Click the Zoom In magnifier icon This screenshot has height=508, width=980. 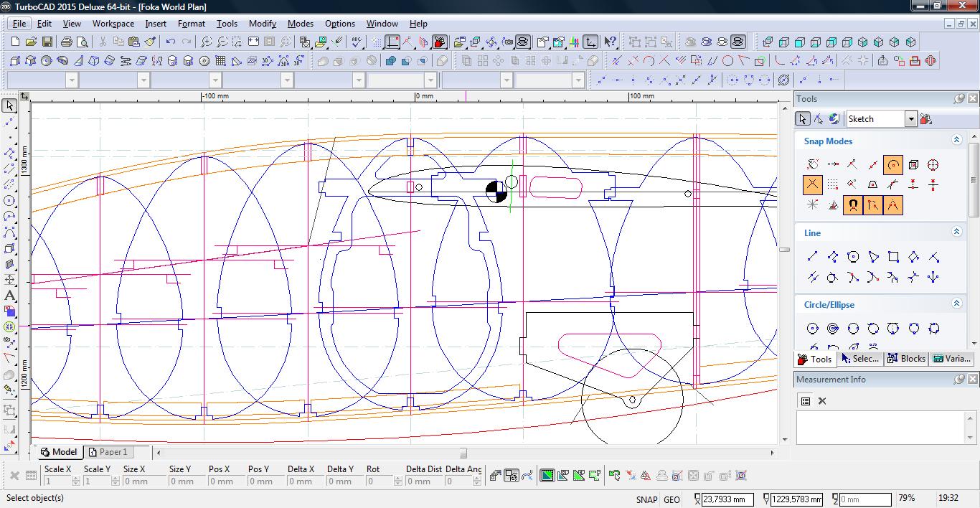click(207, 42)
